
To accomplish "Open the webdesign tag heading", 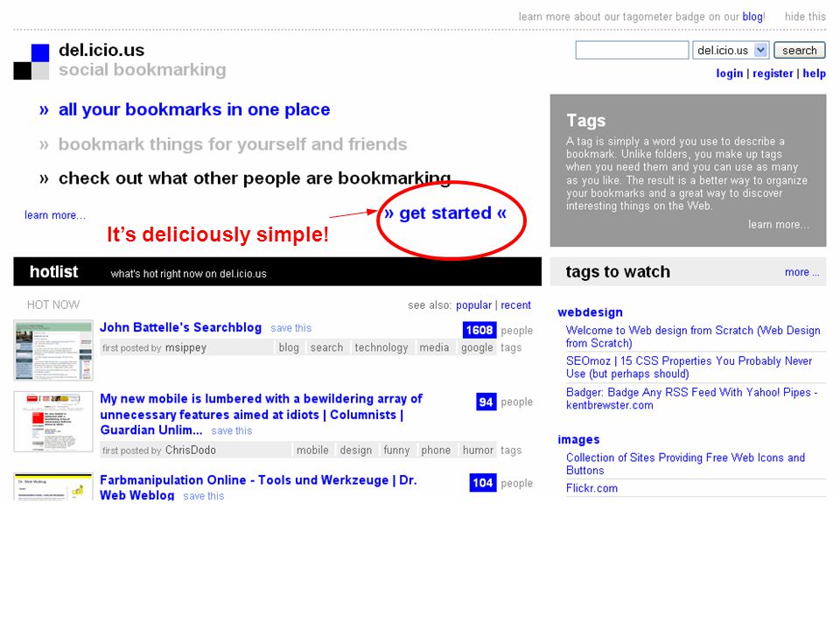I will [590, 312].
